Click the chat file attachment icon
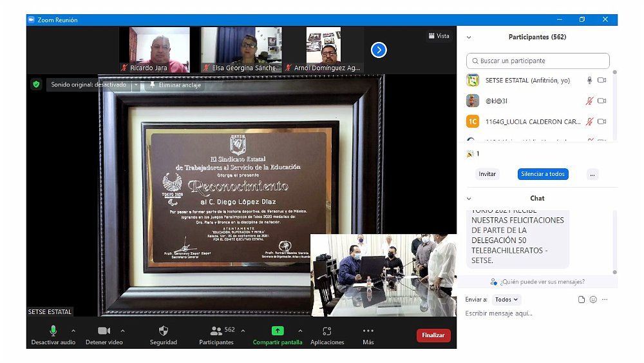 pyautogui.click(x=582, y=299)
